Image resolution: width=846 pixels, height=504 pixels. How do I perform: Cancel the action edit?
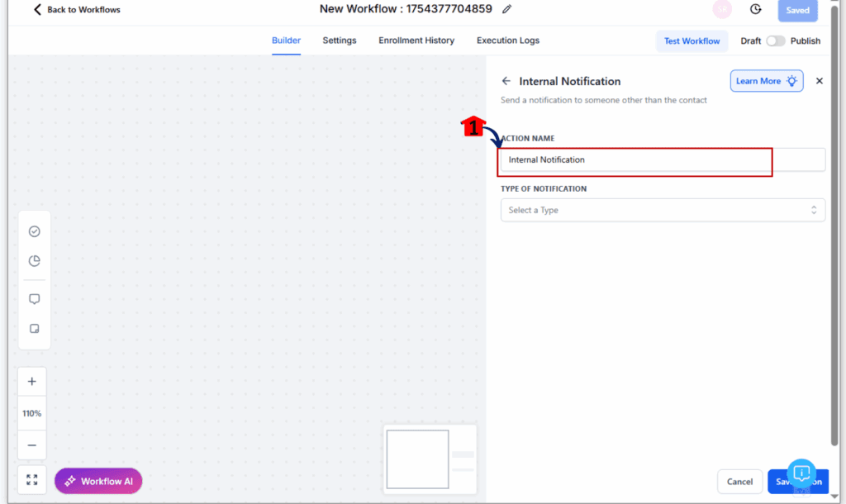tap(739, 482)
